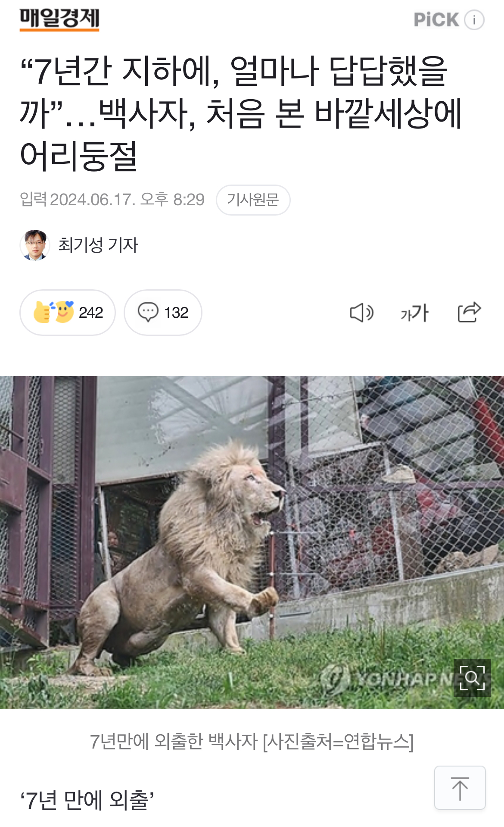
Task: Tap the PiCK info circle icon
Action: pyautogui.click(x=474, y=20)
